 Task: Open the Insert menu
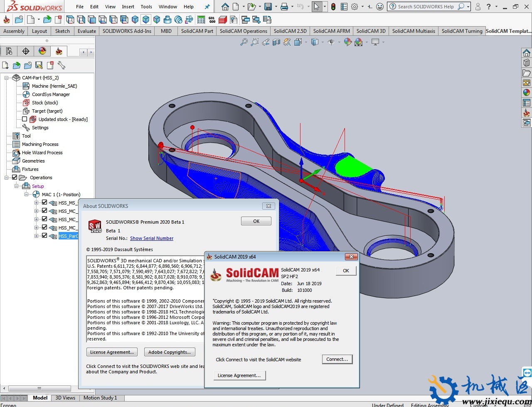(128, 6)
